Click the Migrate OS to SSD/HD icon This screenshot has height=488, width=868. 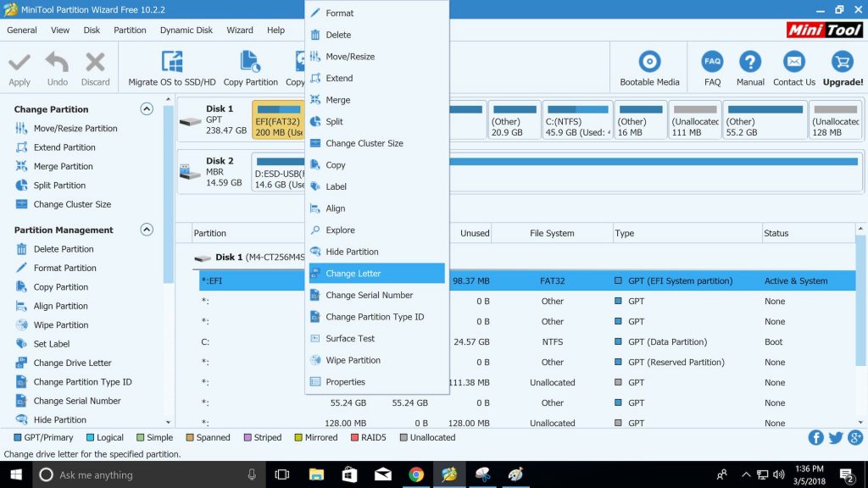171,61
